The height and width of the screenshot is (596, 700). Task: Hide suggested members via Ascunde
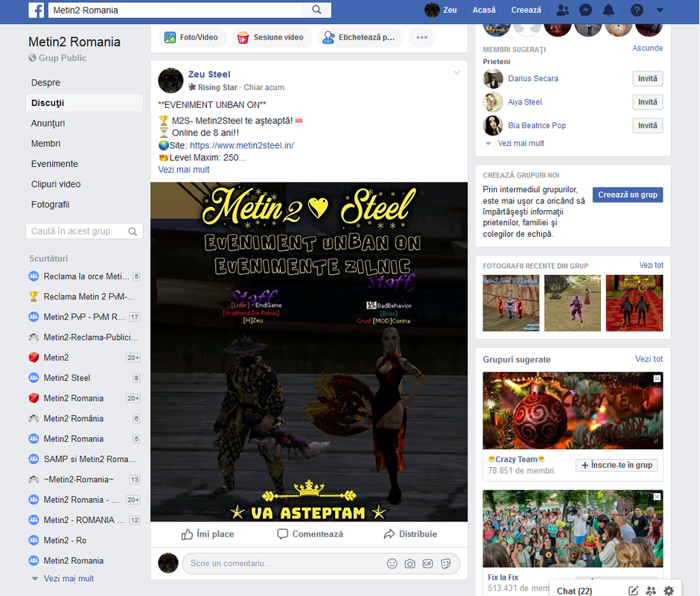(647, 48)
